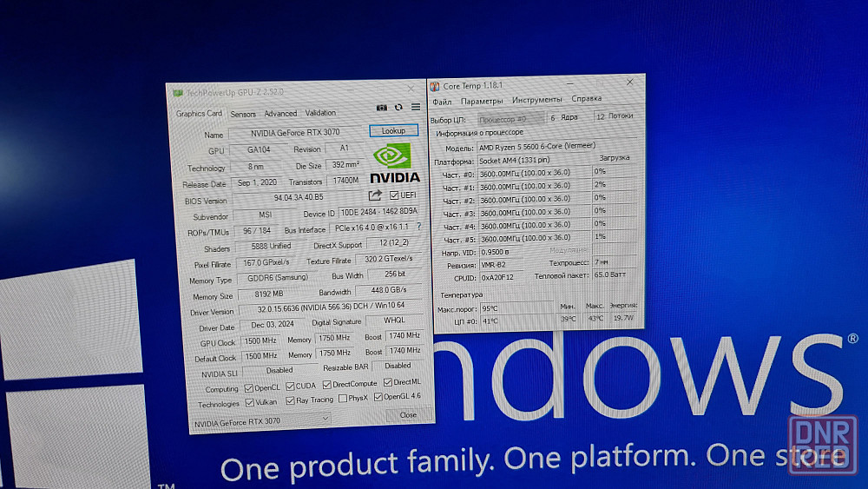Click the BIOS export share icon
868x489 pixels.
(375, 195)
